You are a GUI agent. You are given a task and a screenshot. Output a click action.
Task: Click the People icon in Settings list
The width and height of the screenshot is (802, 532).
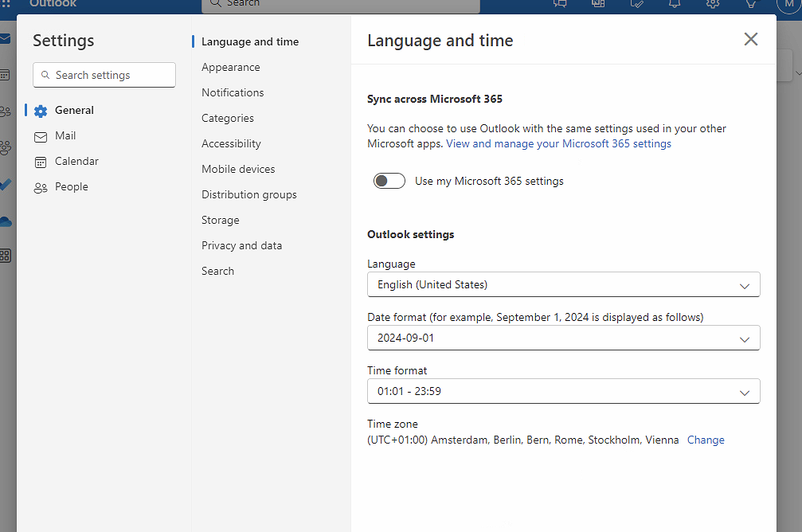click(x=41, y=187)
